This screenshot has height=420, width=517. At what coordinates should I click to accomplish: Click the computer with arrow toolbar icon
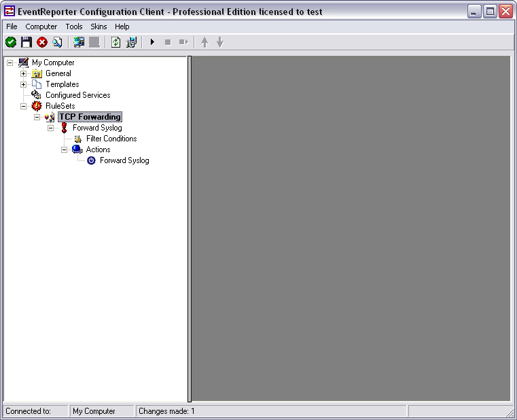[x=131, y=42]
